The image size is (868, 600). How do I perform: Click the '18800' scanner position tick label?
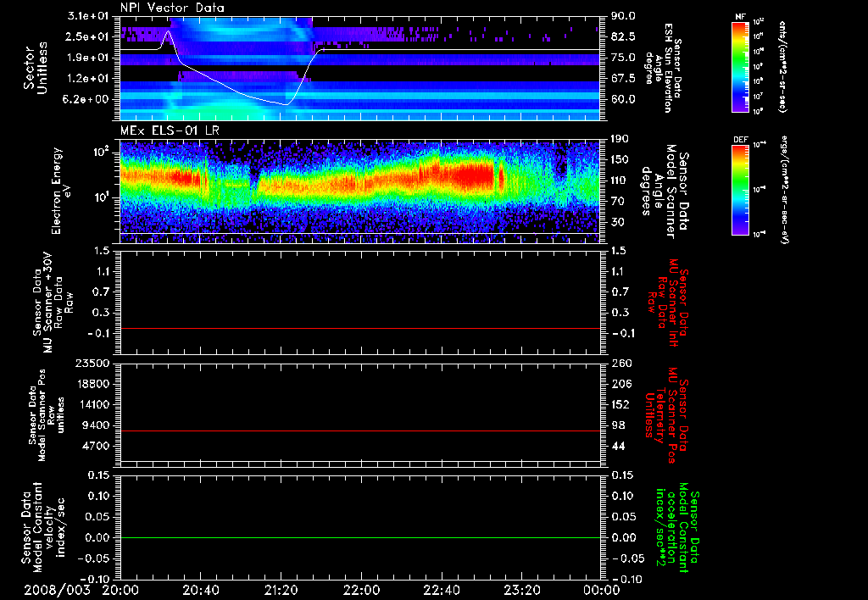pyautogui.click(x=92, y=384)
